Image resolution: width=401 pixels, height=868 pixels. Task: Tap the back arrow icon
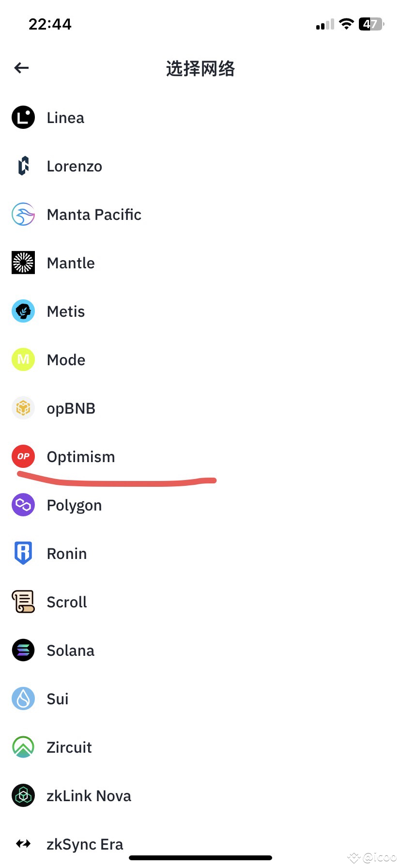click(21, 68)
